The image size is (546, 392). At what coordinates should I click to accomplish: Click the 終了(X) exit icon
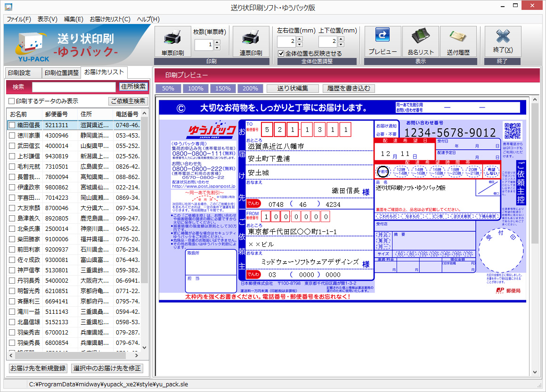[x=503, y=41]
